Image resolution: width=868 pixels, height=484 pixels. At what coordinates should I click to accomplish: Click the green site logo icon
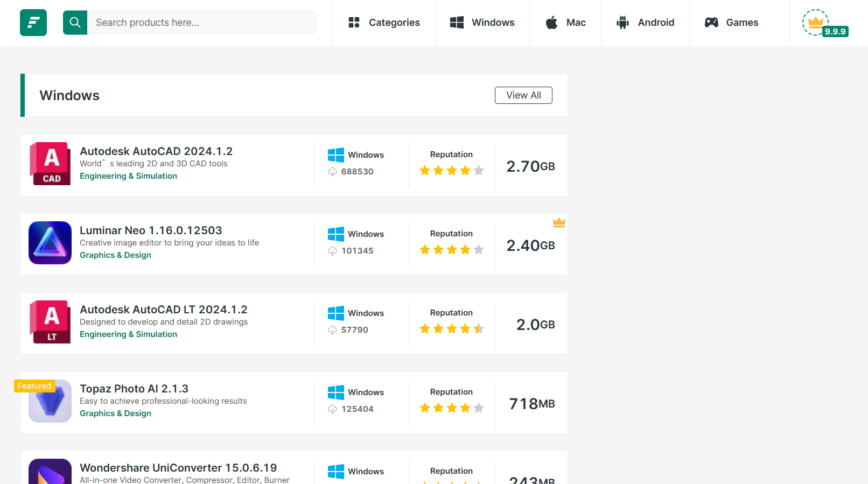coord(33,23)
